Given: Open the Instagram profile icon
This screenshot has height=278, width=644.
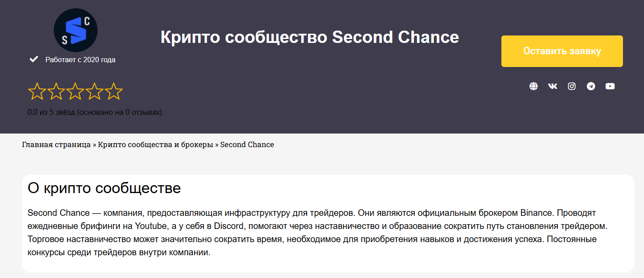Looking at the screenshot, I should pyautogui.click(x=572, y=86).
